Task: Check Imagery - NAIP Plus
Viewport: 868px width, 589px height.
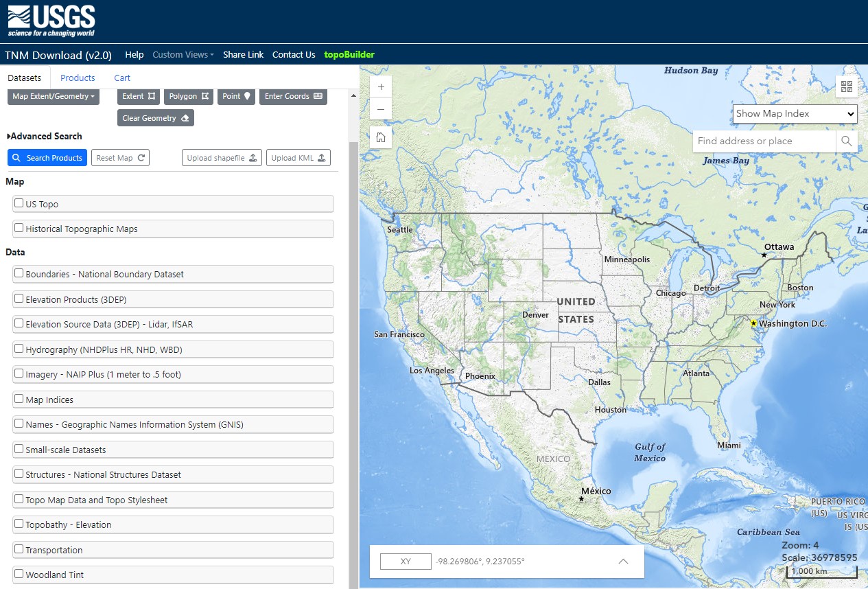Action: (19, 373)
